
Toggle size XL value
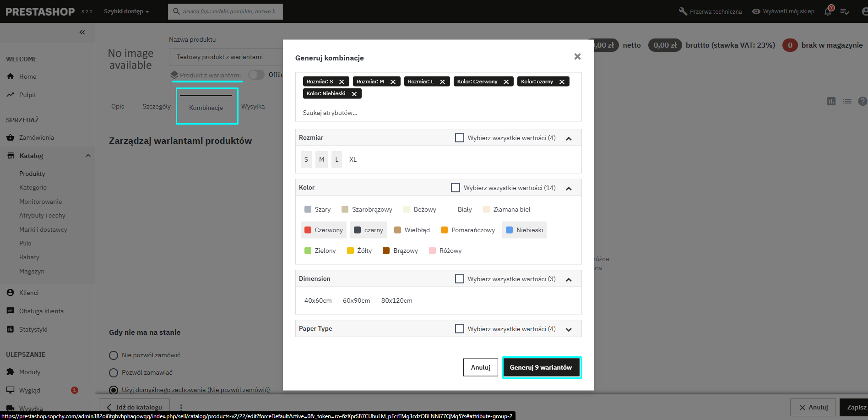353,159
